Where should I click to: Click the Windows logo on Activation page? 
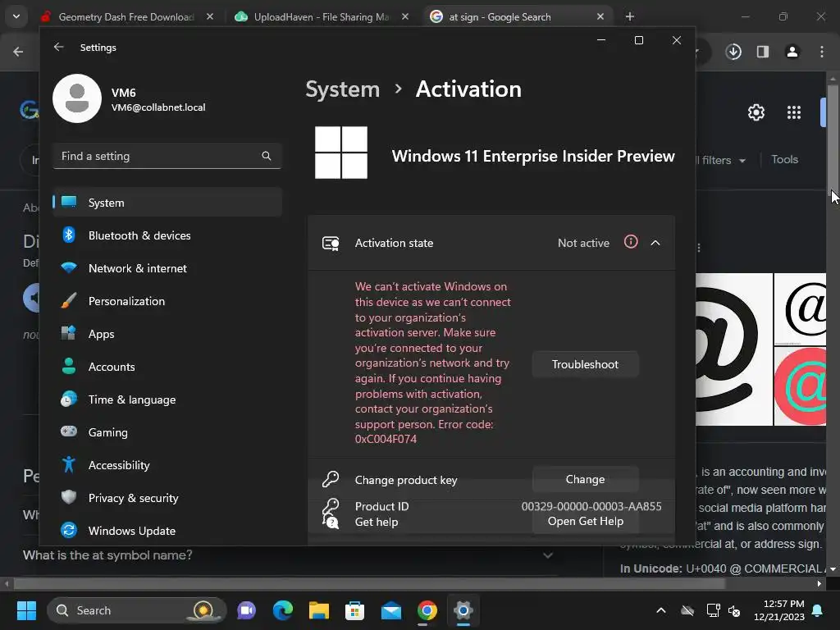(341, 153)
